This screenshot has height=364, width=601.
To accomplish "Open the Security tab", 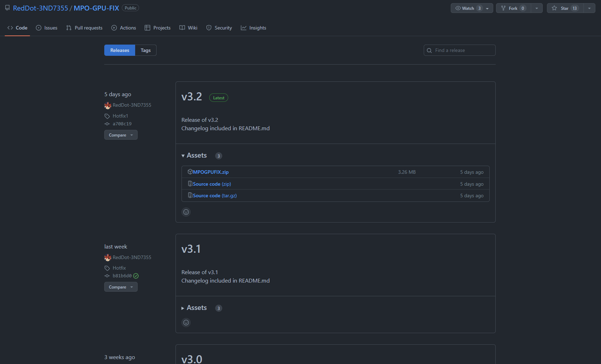I will (x=219, y=28).
